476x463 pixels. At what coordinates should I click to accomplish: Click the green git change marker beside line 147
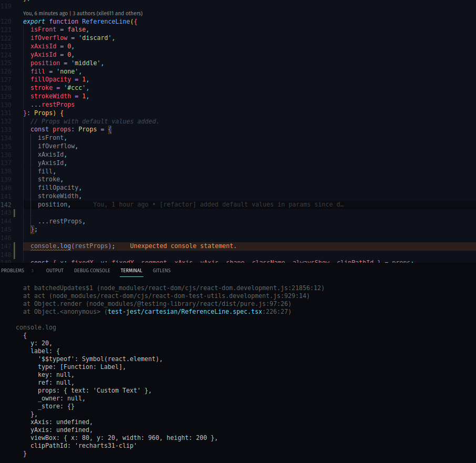[x=14, y=251]
